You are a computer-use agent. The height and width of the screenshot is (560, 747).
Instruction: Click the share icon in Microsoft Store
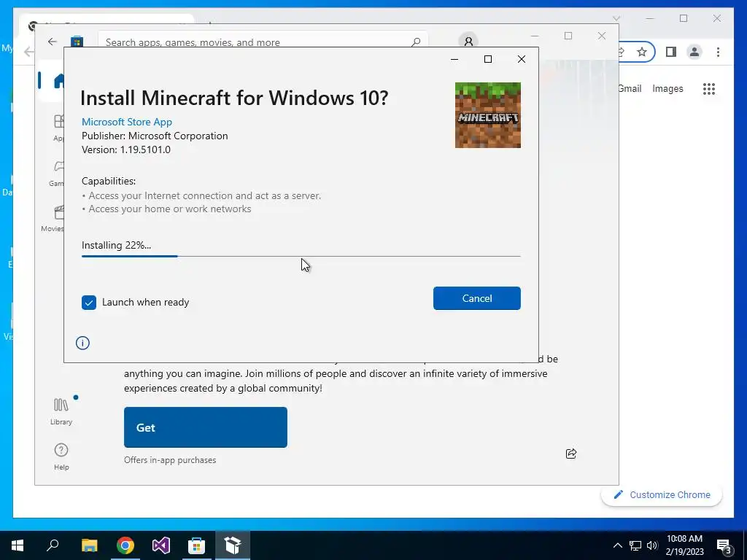pyautogui.click(x=570, y=454)
